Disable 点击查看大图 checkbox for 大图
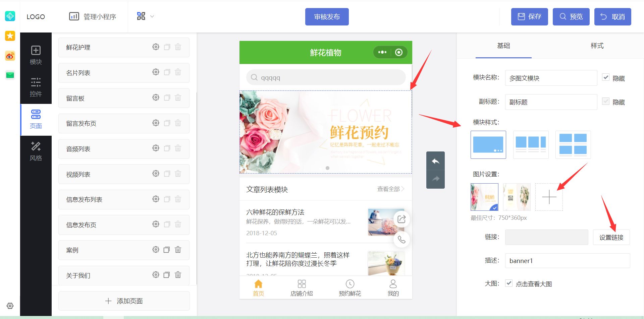The height and width of the screenshot is (319, 644). coord(509,283)
